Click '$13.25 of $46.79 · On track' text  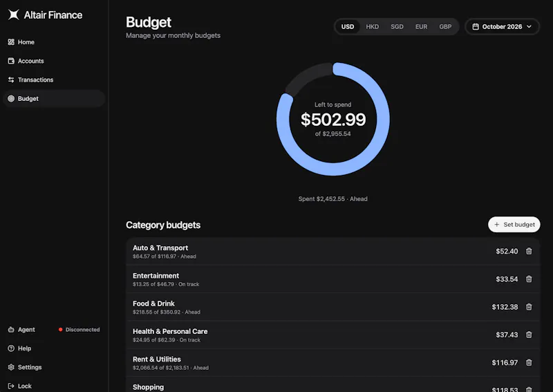pyautogui.click(x=166, y=284)
